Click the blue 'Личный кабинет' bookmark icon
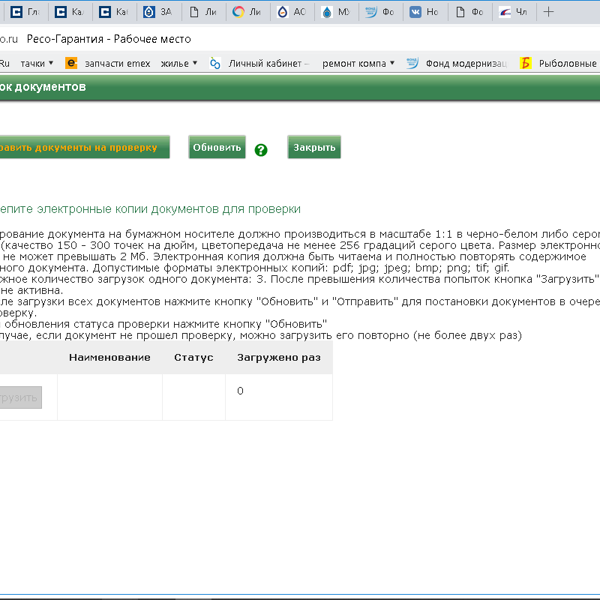This screenshot has width=600, height=600. 215,63
